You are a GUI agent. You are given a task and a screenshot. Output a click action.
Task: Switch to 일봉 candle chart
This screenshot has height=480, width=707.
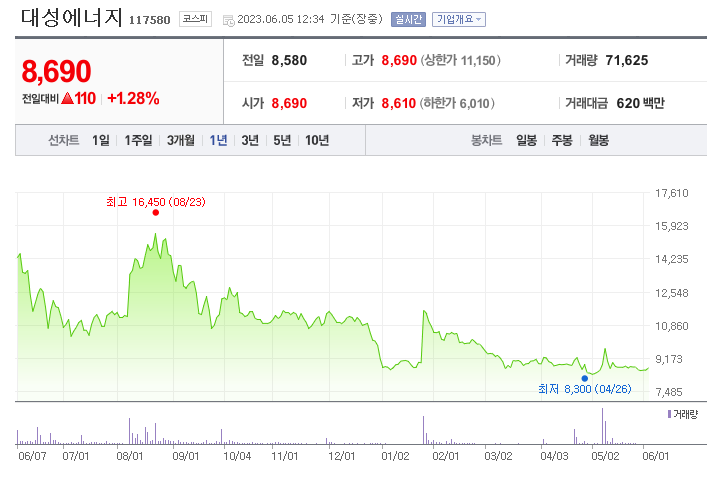(x=526, y=140)
